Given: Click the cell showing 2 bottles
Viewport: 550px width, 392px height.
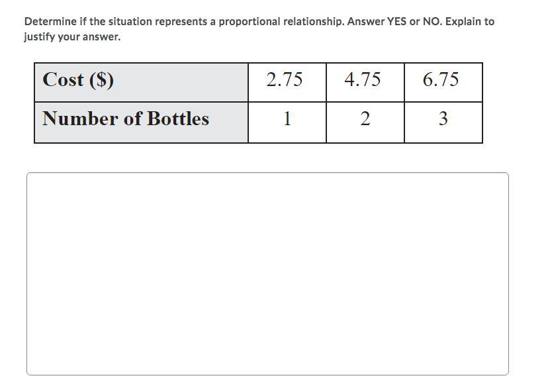Looking at the screenshot, I should pos(365,122).
